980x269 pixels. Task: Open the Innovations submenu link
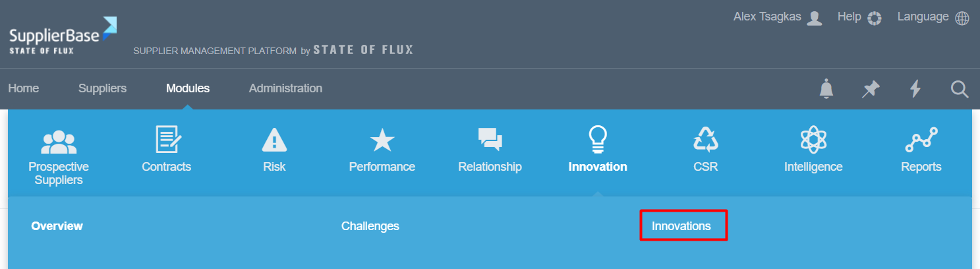point(681,226)
